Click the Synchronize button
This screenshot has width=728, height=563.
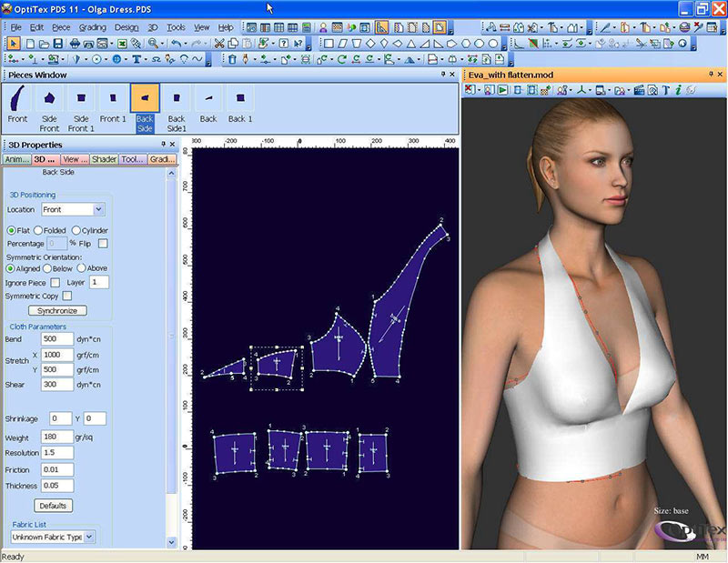point(56,310)
